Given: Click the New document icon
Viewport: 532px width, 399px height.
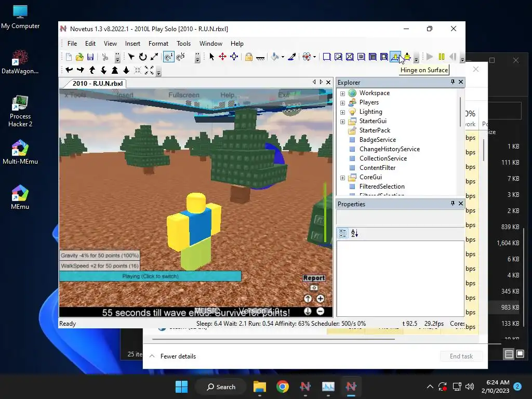Looking at the screenshot, I should click(x=69, y=57).
